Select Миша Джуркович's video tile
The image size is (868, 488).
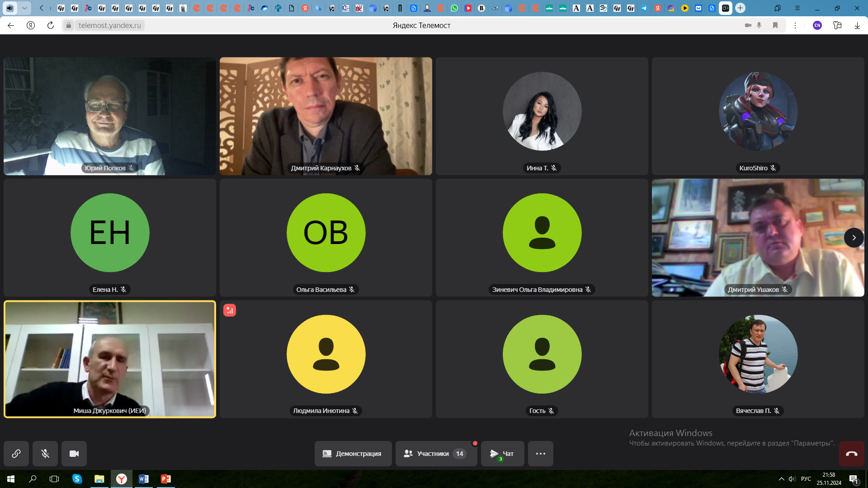point(110,359)
